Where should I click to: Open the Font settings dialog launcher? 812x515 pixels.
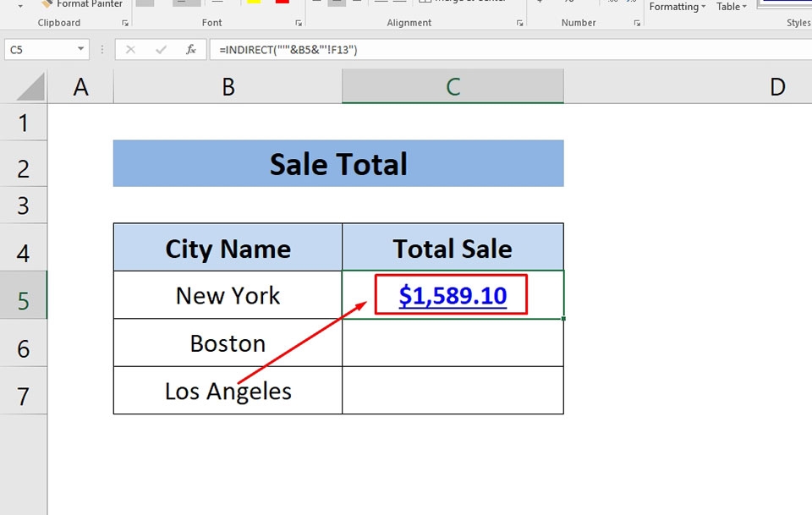click(298, 23)
